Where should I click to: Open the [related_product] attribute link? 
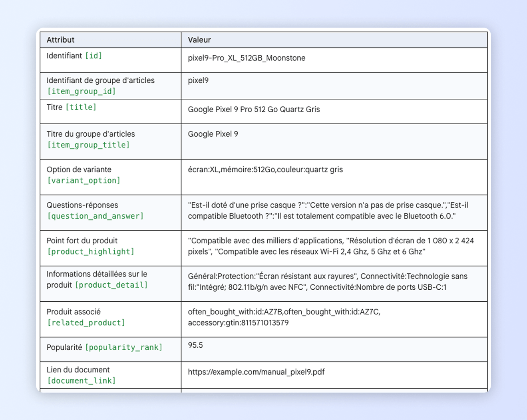pos(86,322)
